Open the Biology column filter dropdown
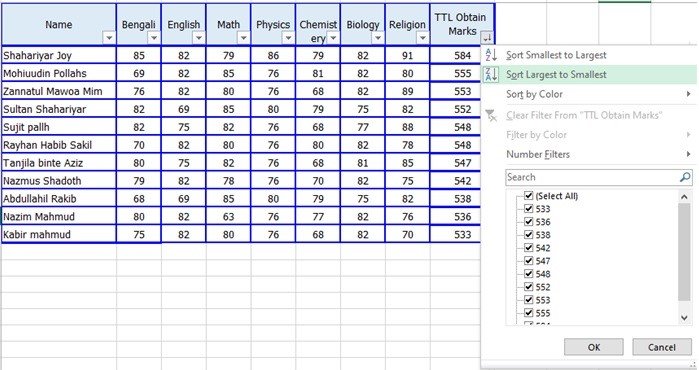Viewport: 699px width, 370px height. (378, 38)
